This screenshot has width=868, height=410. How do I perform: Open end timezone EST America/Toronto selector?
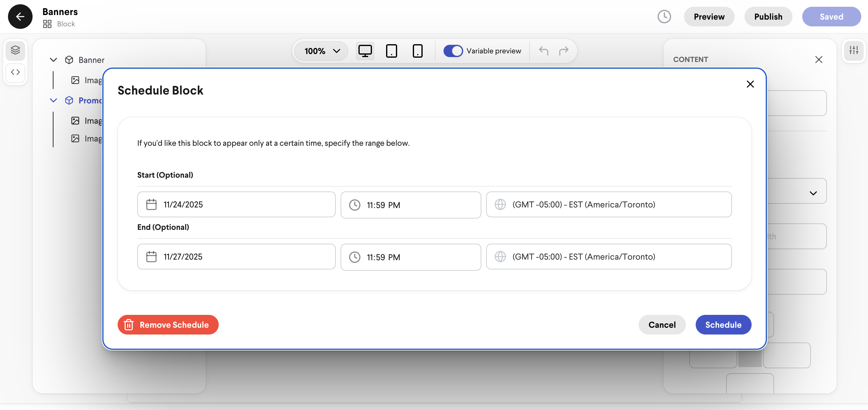click(608, 257)
